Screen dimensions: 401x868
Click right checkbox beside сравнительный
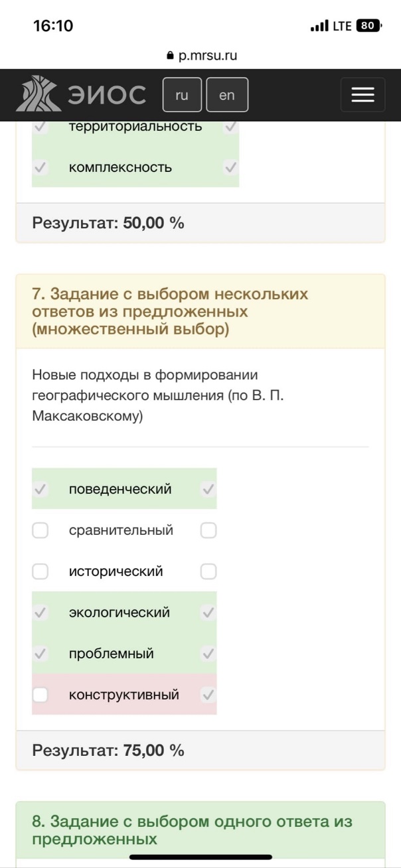(208, 530)
